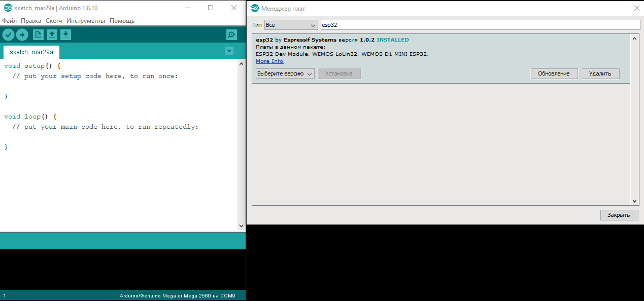The height and width of the screenshot is (301, 644).
Task: Click the esp32 search input field
Action: point(480,25)
